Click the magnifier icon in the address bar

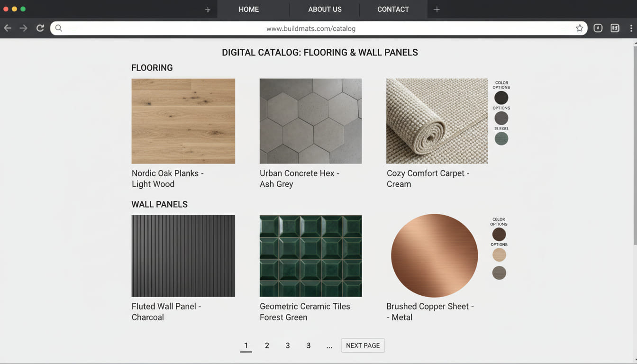click(59, 28)
